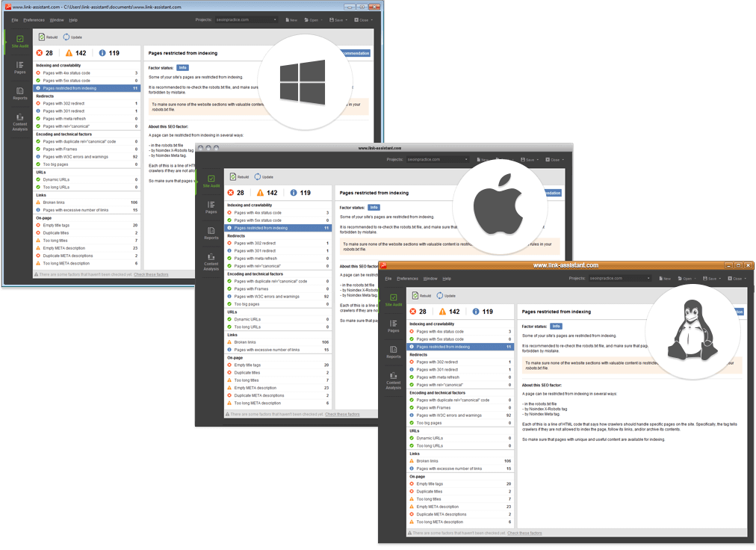The image size is (756, 550).
Task: Open Pages in the Windows-logo window sidebar
Action: [x=19, y=67]
